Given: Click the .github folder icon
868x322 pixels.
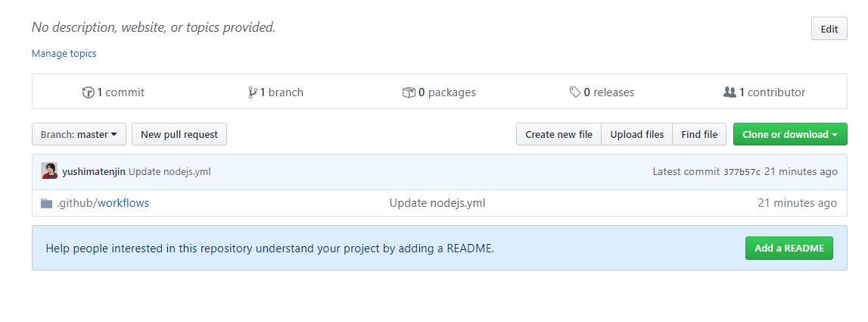Looking at the screenshot, I should (x=46, y=203).
